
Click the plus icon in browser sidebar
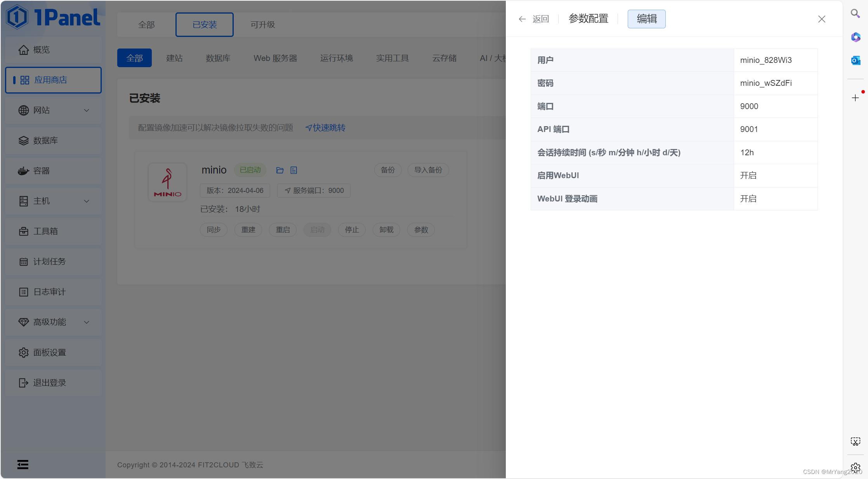[x=855, y=98]
